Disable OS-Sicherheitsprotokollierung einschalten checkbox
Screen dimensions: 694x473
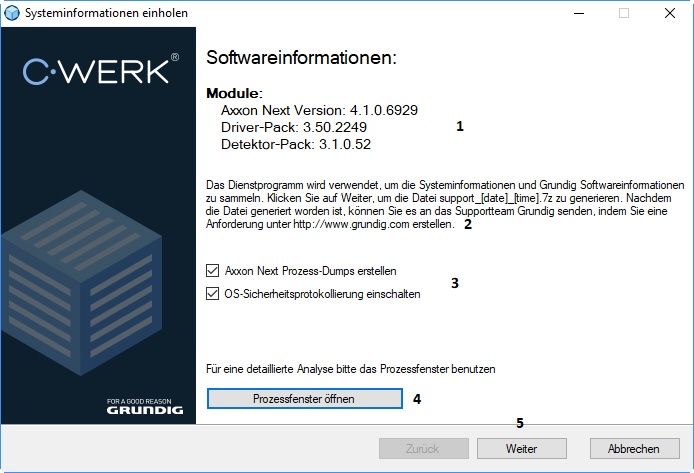coord(211,294)
